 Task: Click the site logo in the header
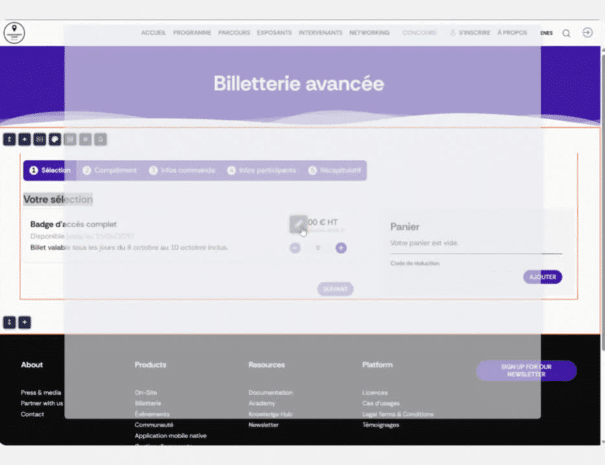coord(14,33)
